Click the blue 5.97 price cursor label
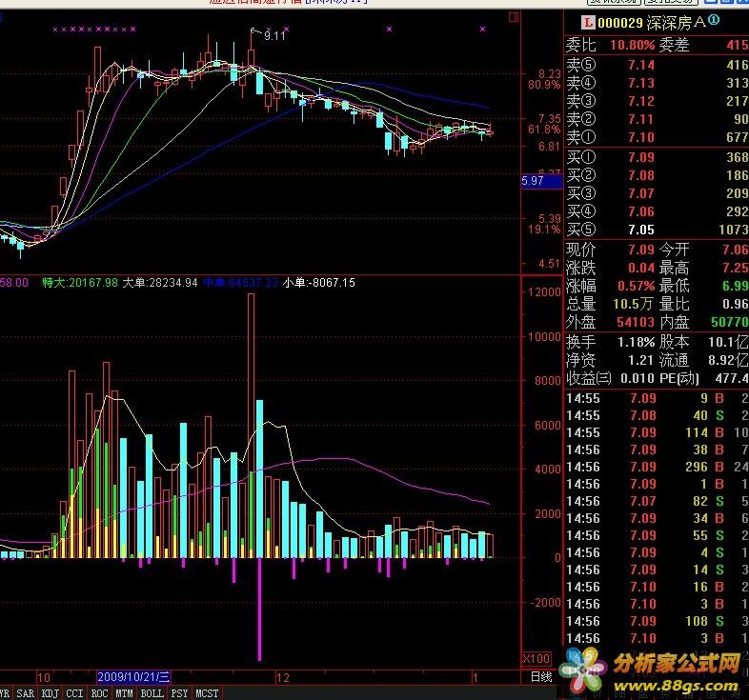 point(541,181)
